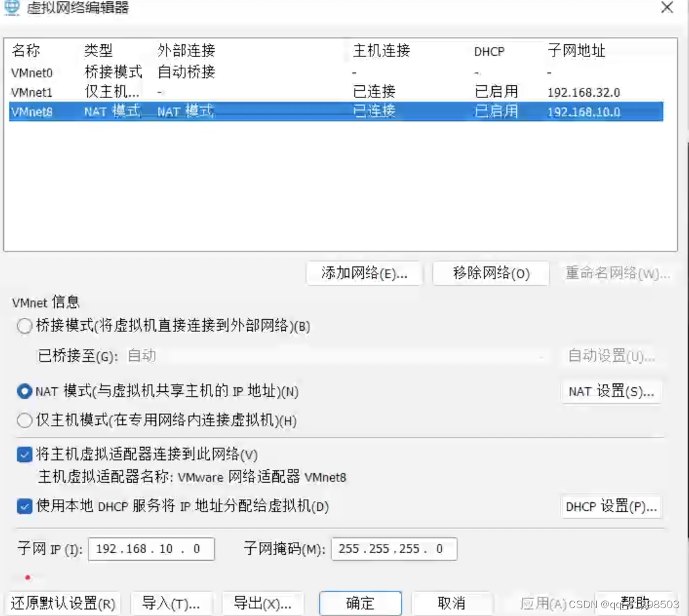Click the Virtual Network Editor globe icon
The height and width of the screenshot is (616, 689).
click(12, 7)
